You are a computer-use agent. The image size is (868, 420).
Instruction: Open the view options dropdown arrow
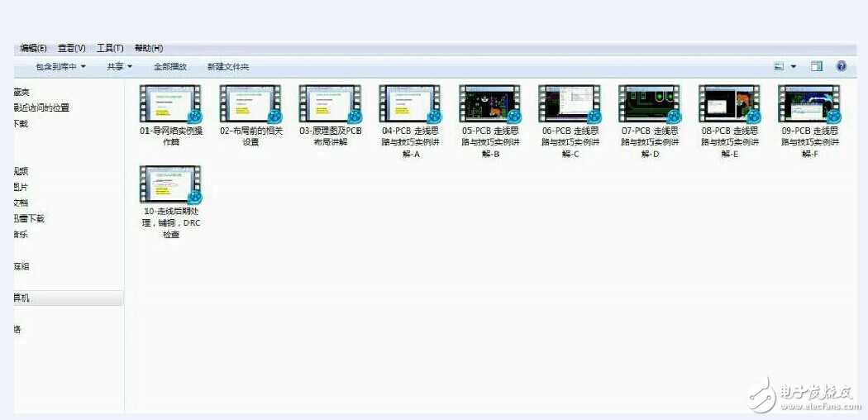point(794,66)
